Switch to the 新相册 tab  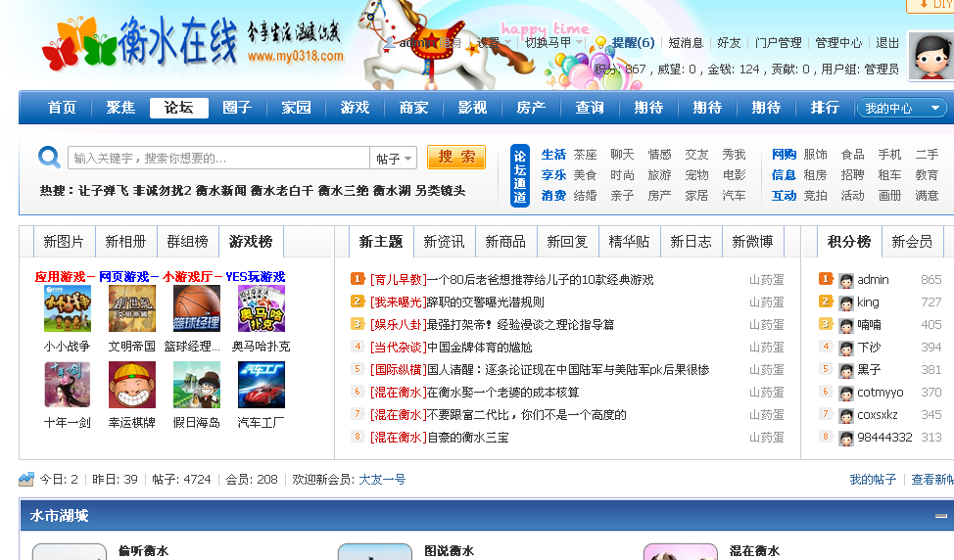tap(125, 242)
